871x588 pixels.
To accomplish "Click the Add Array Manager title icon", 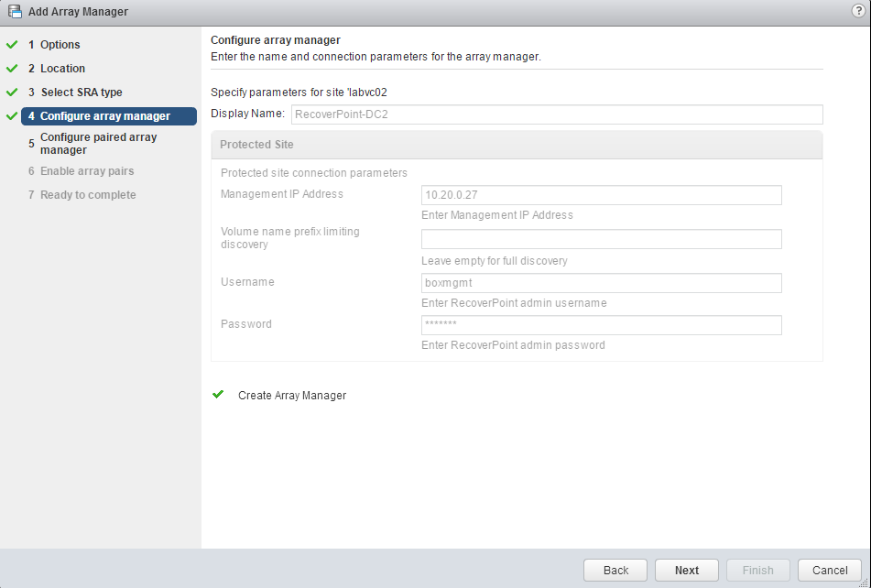I will click(x=15, y=12).
